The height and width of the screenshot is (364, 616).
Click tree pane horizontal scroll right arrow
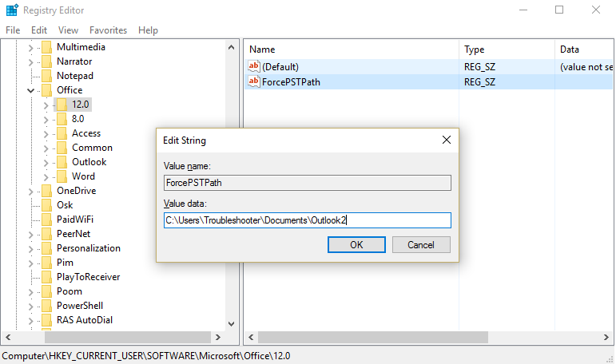218,338
